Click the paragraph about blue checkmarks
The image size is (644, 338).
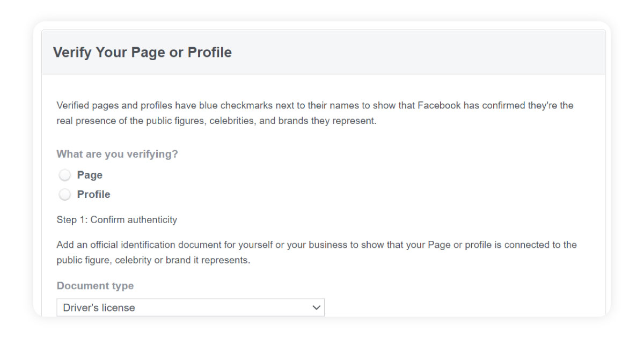point(315,113)
